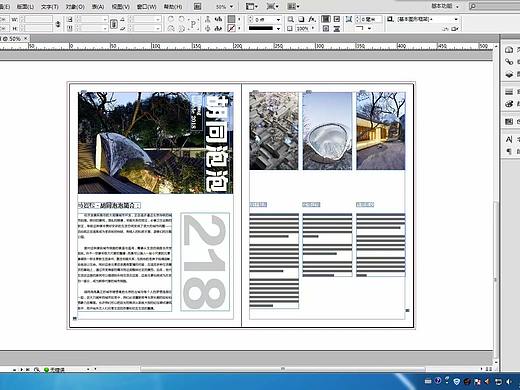
Task: Open the Character Styles panel icon
Action: [509, 139]
